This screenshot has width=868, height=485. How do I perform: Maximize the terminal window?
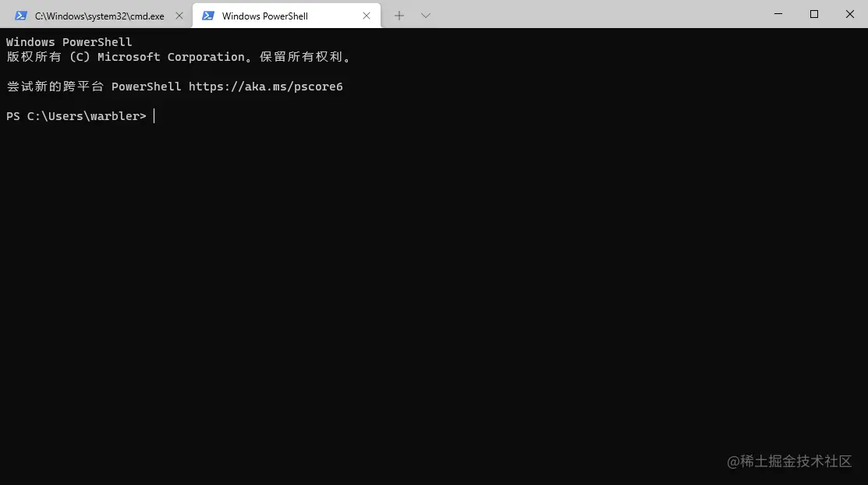pos(813,14)
